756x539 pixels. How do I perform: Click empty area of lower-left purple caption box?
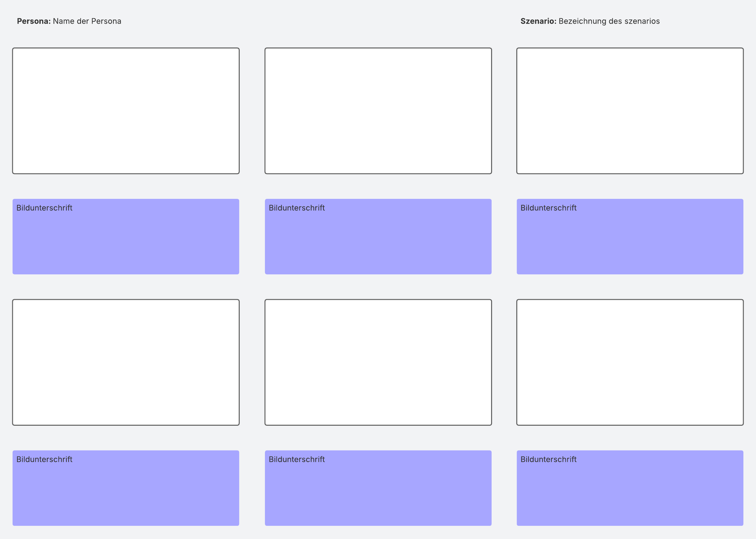tap(126, 497)
